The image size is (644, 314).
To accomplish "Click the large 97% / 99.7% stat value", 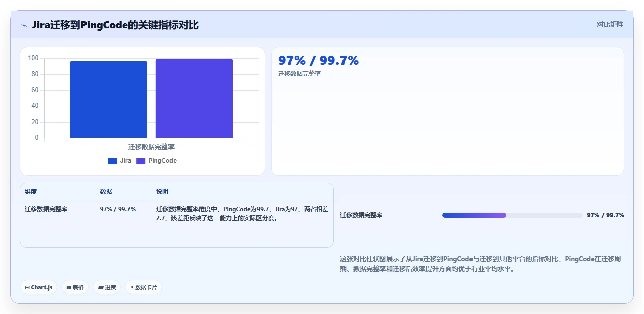I will [x=318, y=60].
